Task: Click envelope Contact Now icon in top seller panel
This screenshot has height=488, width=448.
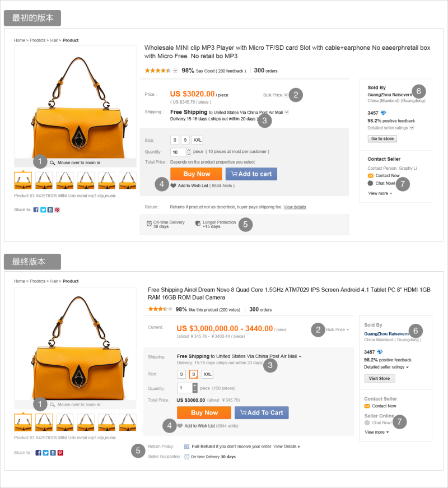Action: click(370, 175)
